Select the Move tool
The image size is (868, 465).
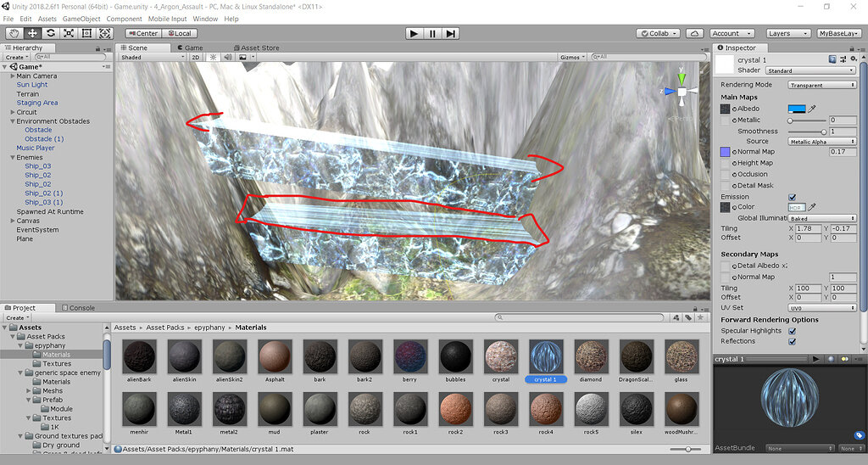click(x=33, y=33)
